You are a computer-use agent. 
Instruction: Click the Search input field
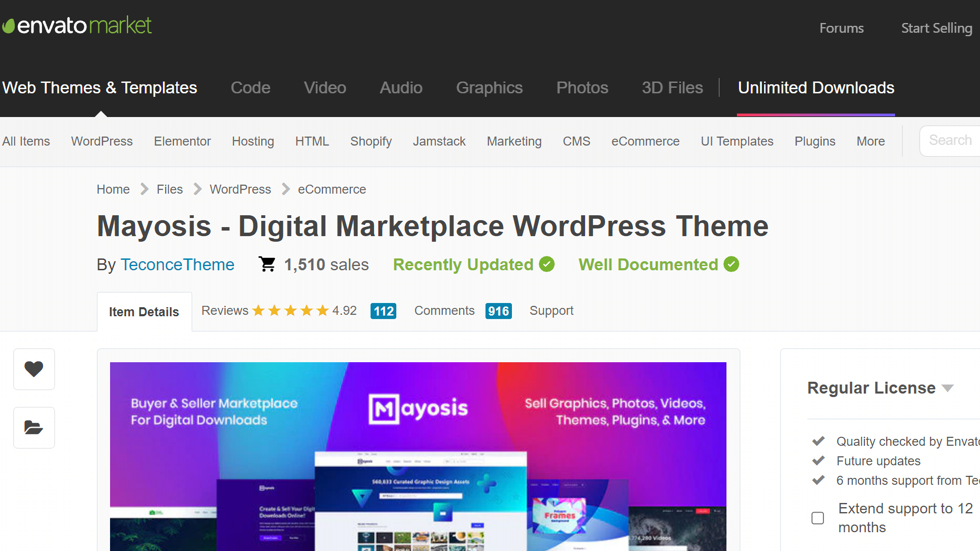pos(950,140)
